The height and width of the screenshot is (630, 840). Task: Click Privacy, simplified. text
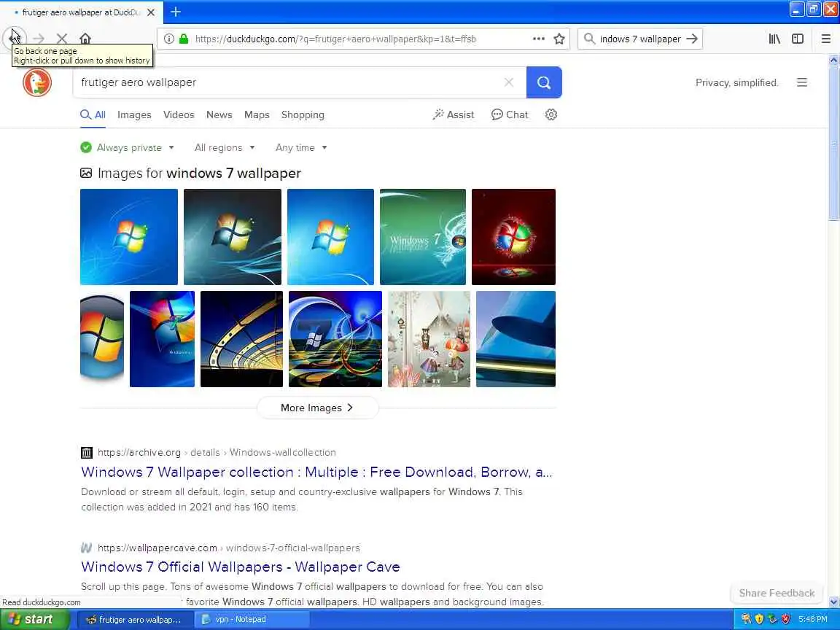(736, 82)
